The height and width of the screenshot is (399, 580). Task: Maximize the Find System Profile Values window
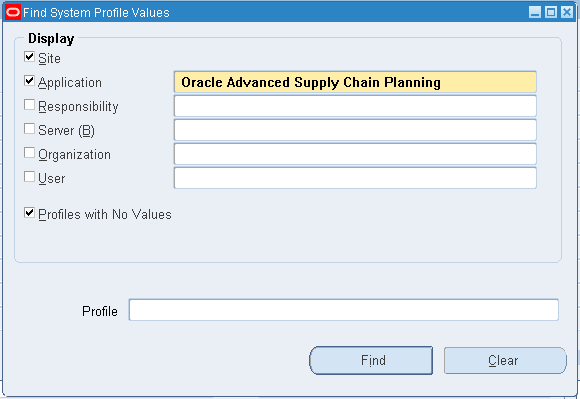[x=551, y=12]
